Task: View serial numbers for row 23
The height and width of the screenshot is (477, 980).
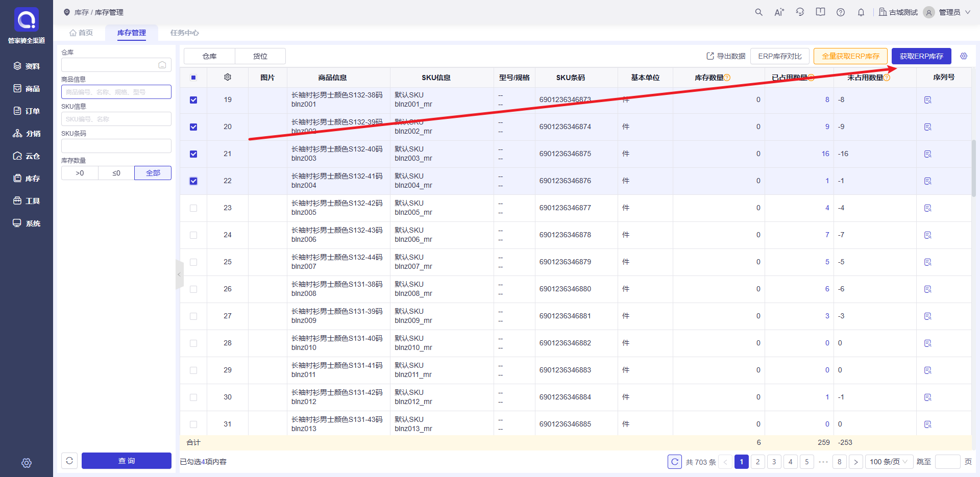Action: (928, 208)
